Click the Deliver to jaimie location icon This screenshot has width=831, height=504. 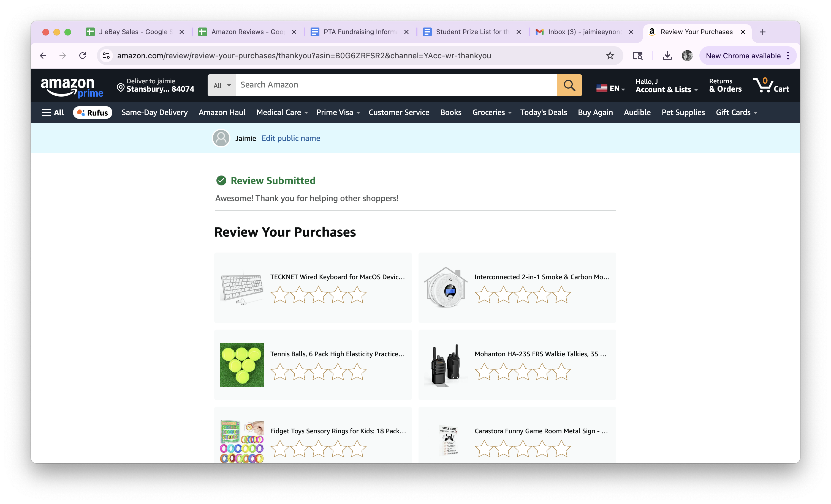(x=120, y=88)
